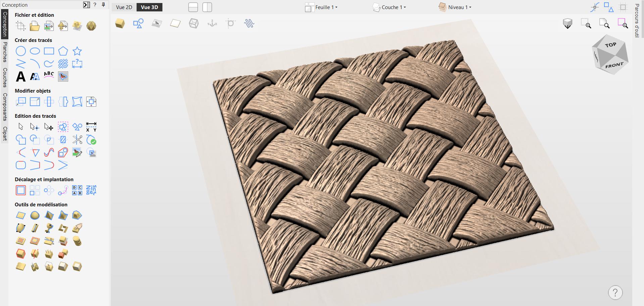The width and height of the screenshot is (644, 306).
Task: Click the round help question mark button
Action: click(615, 293)
